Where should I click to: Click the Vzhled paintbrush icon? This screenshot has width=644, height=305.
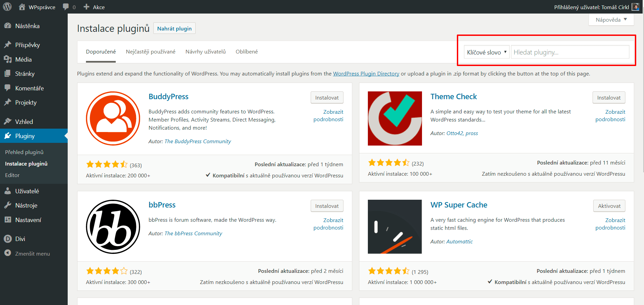coord(7,122)
